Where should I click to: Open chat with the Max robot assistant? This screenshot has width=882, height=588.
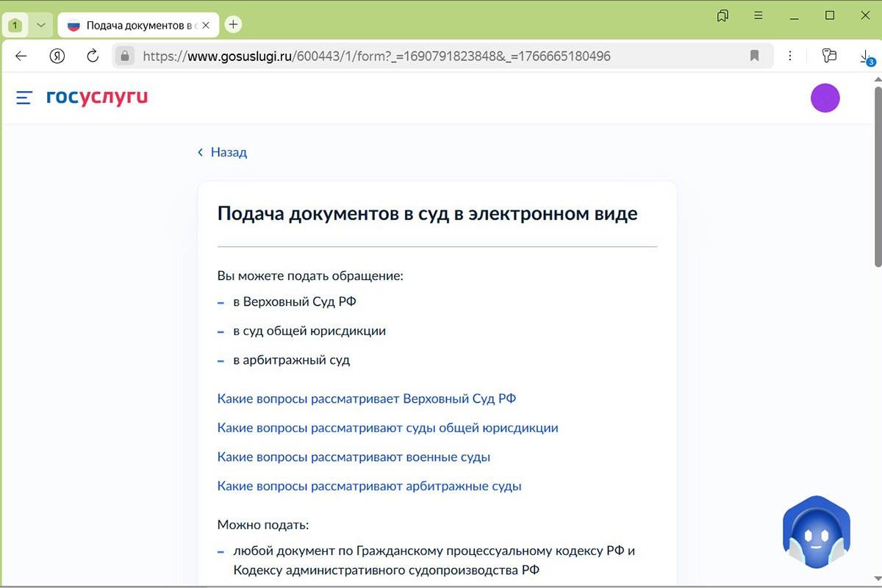click(816, 531)
